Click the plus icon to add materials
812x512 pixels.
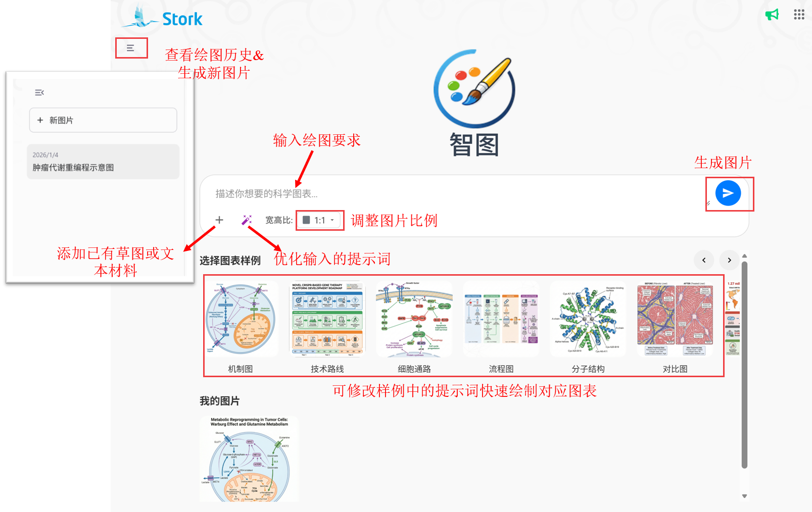tap(219, 220)
